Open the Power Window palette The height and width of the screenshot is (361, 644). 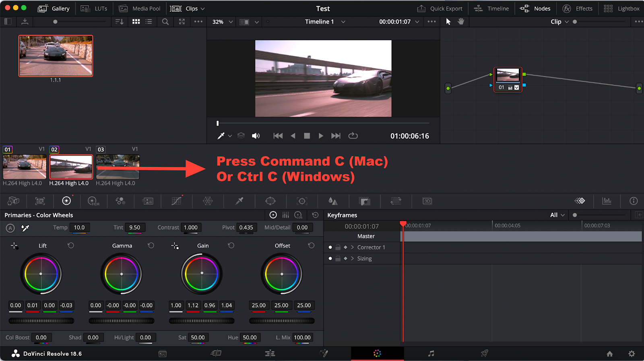pyautogui.click(x=270, y=201)
